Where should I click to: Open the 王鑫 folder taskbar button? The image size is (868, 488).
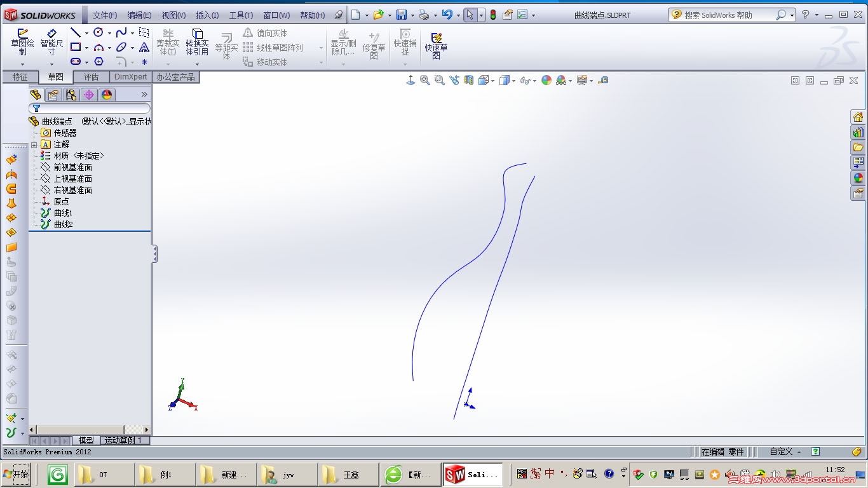tap(348, 475)
